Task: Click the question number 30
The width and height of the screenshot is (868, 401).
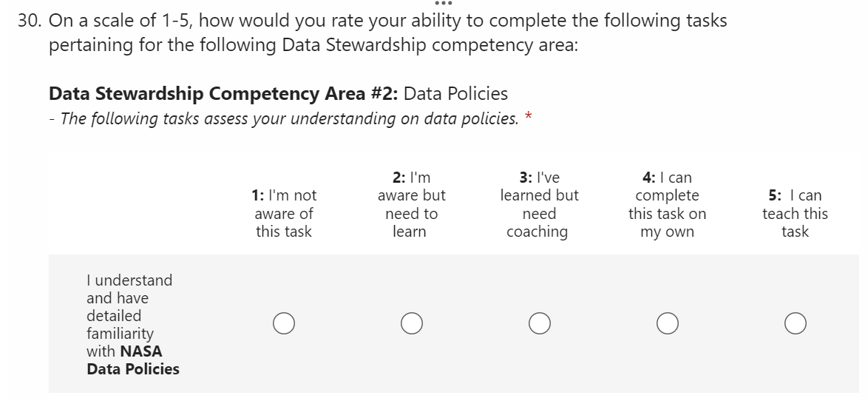Action: [29, 21]
